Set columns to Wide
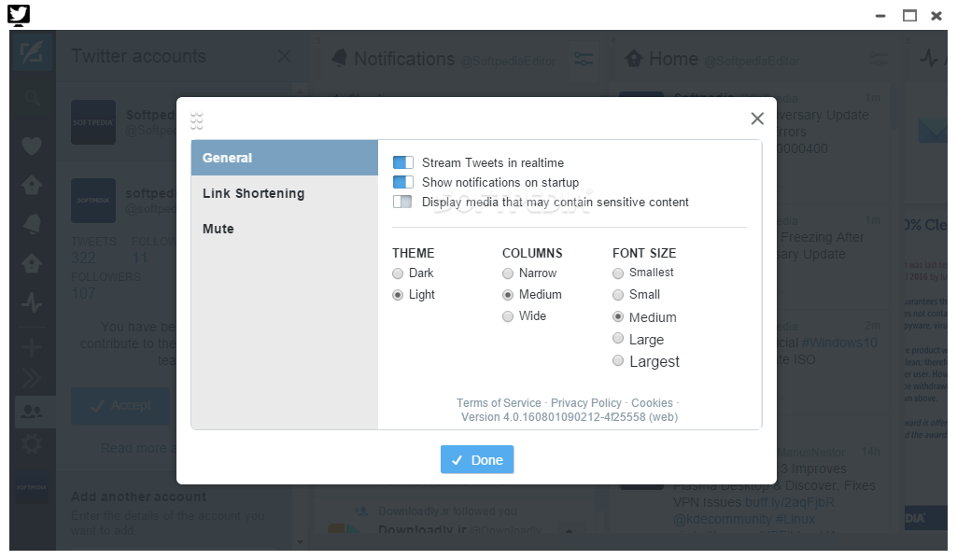 point(508,316)
